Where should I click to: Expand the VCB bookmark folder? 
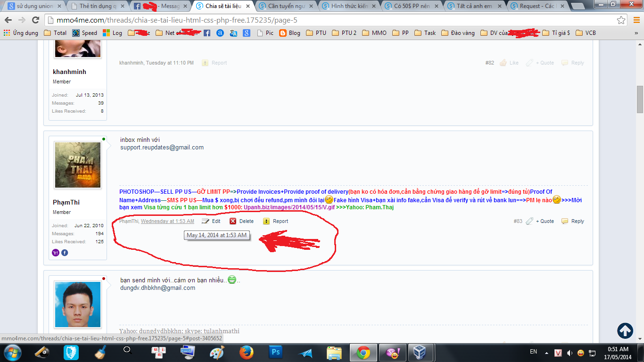[x=586, y=33]
